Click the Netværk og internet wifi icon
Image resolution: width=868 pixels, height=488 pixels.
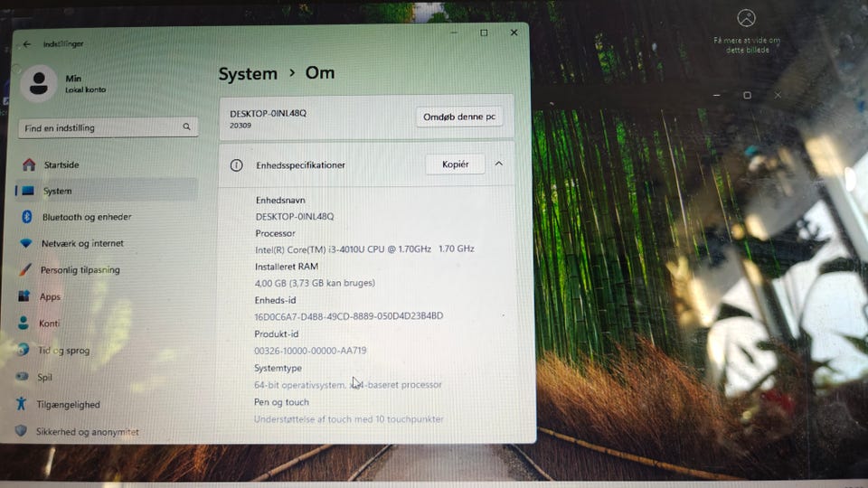[x=25, y=243]
